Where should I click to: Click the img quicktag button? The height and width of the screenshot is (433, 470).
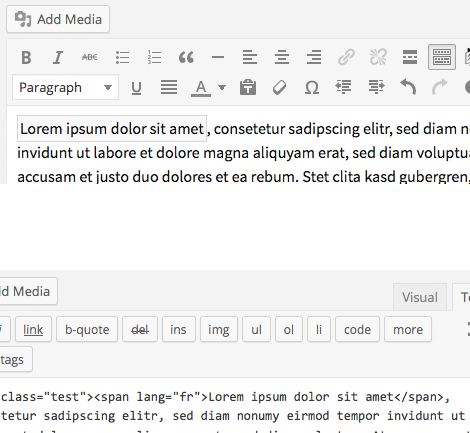[219, 330]
